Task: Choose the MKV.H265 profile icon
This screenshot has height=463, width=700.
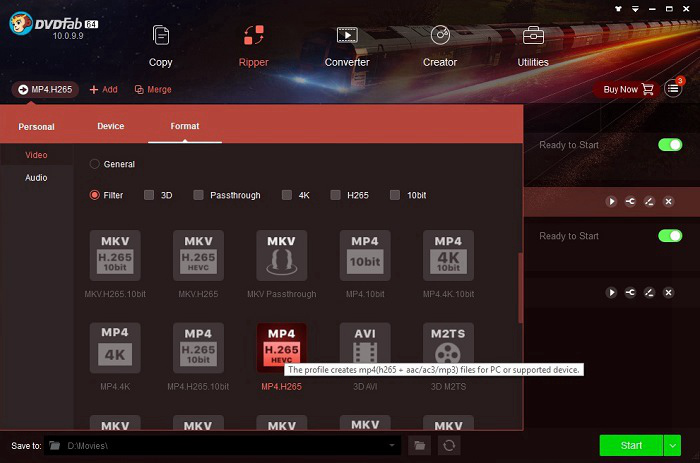Action: tap(198, 255)
